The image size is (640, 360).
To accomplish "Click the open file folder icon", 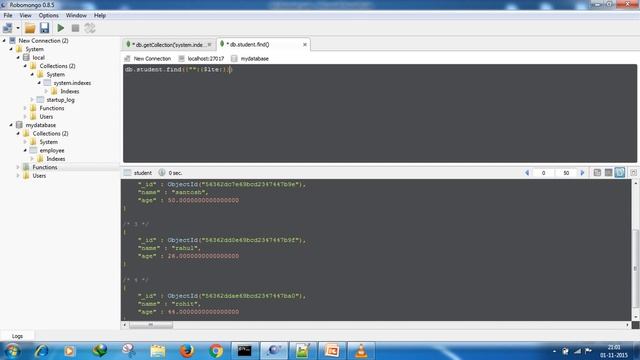I will click(30, 28).
